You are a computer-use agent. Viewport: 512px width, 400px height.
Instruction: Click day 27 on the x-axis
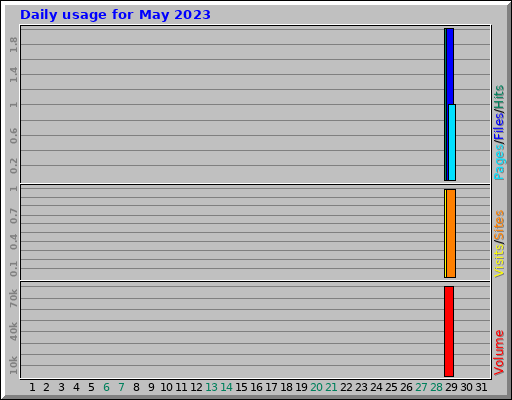[x=421, y=387]
